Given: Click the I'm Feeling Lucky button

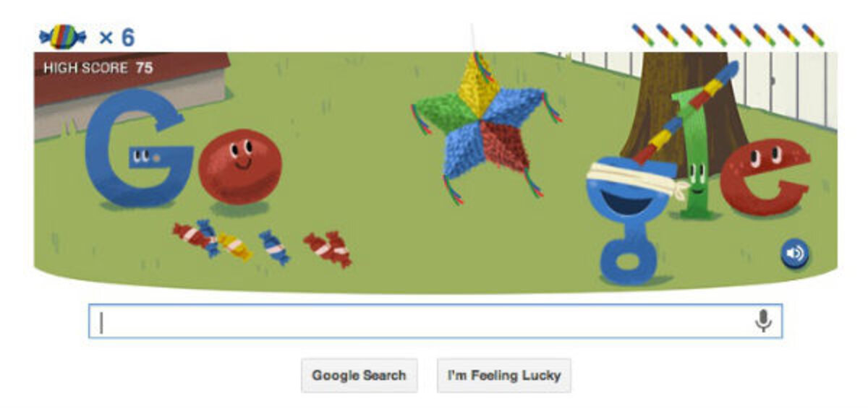Looking at the screenshot, I should click(x=504, y=376).
